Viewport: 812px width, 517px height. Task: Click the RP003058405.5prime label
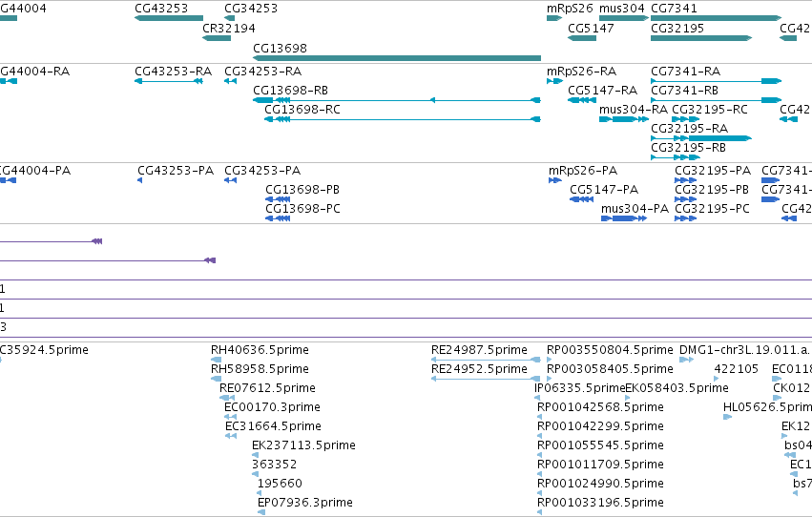(x=610, y=369)
